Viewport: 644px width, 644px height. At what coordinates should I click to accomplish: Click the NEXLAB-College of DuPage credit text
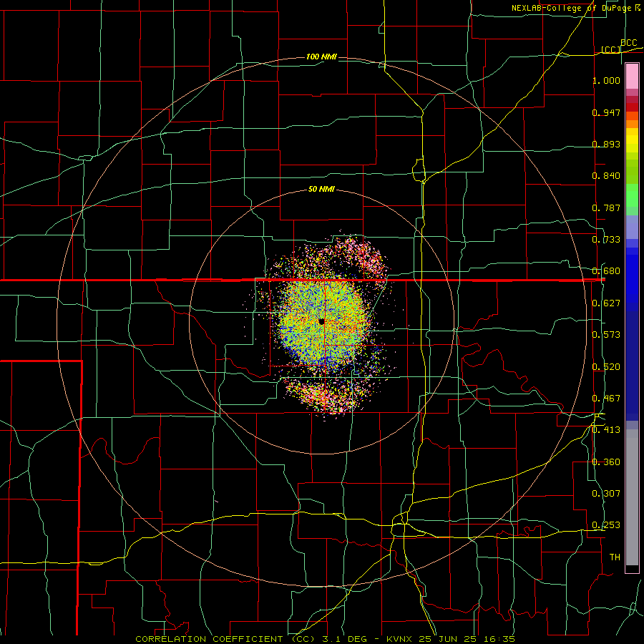pos(571,8)
